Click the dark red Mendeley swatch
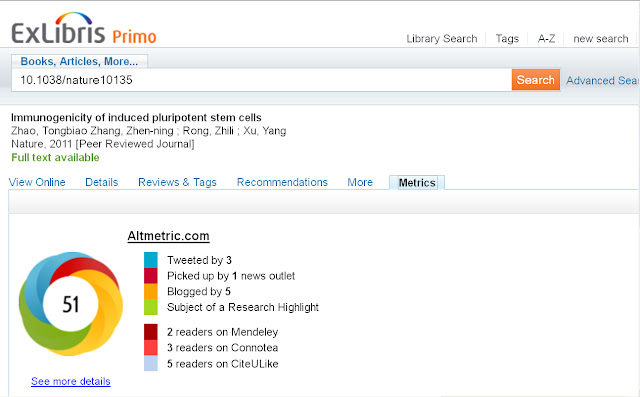 [x=151, y=332]
